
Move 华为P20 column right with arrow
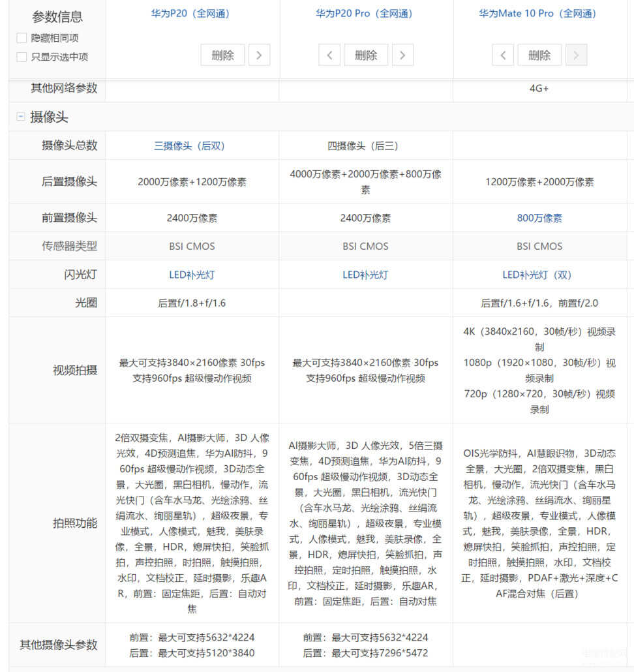tap(259, 55)
